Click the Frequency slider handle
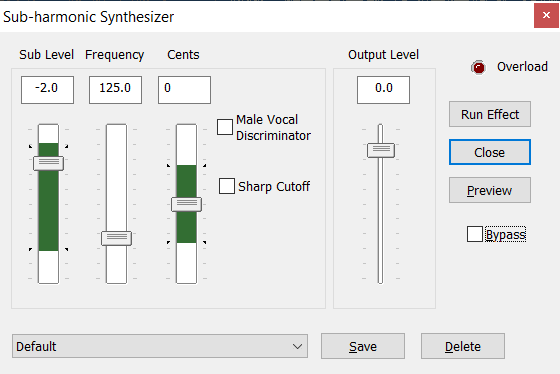 [x=116, y=238]
